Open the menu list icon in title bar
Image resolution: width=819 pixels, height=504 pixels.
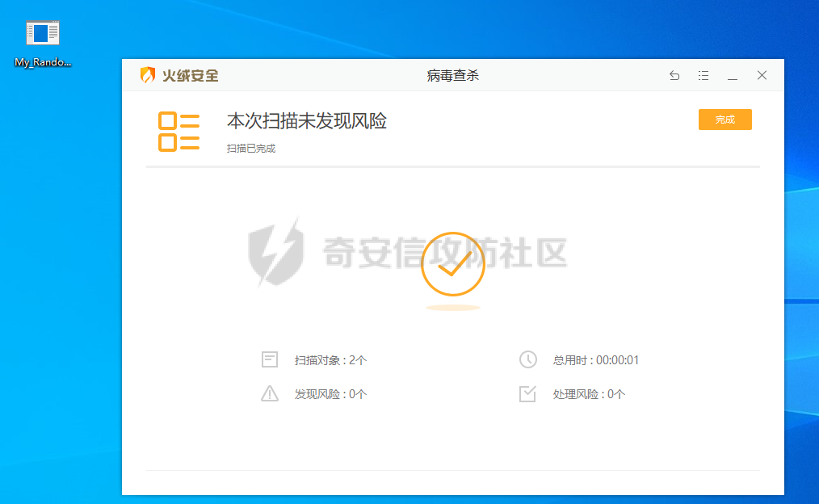[x=703, y=76]
